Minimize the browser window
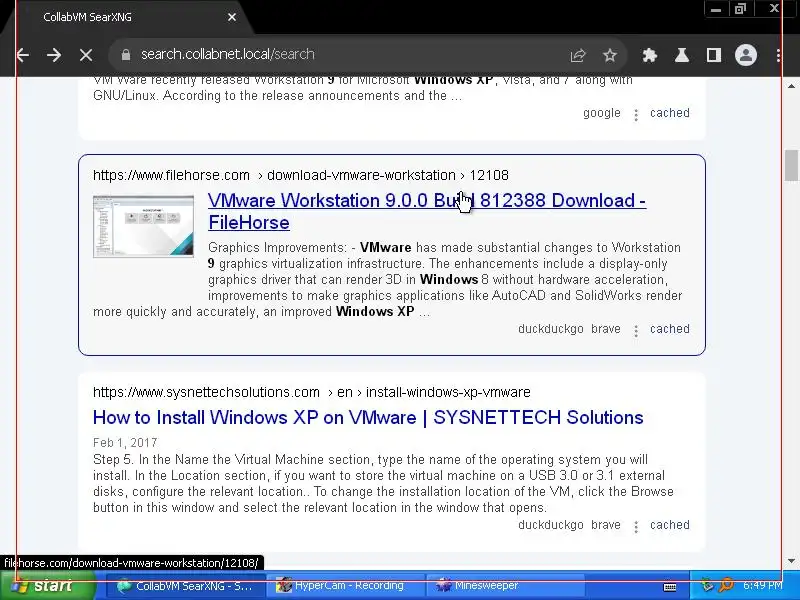Screen dimensions: 800x600 click(715, 9)
